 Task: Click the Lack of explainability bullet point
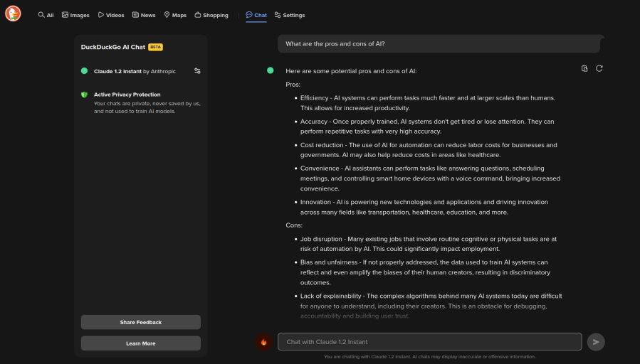431,306
